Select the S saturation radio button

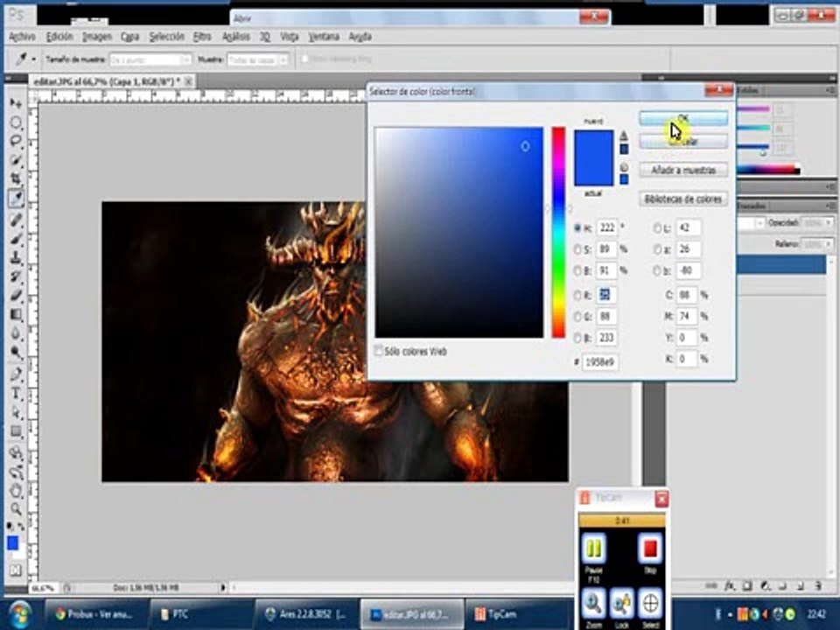point(577,249)
